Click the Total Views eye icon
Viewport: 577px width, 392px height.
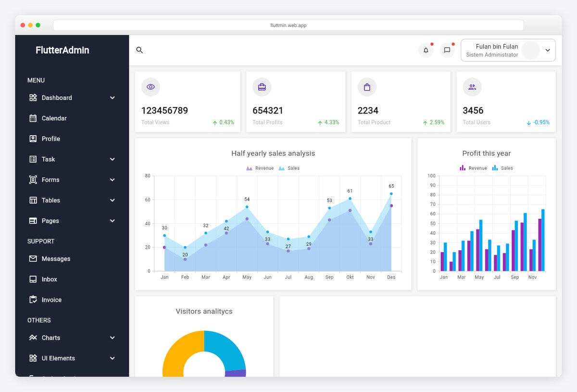(151, 87)
